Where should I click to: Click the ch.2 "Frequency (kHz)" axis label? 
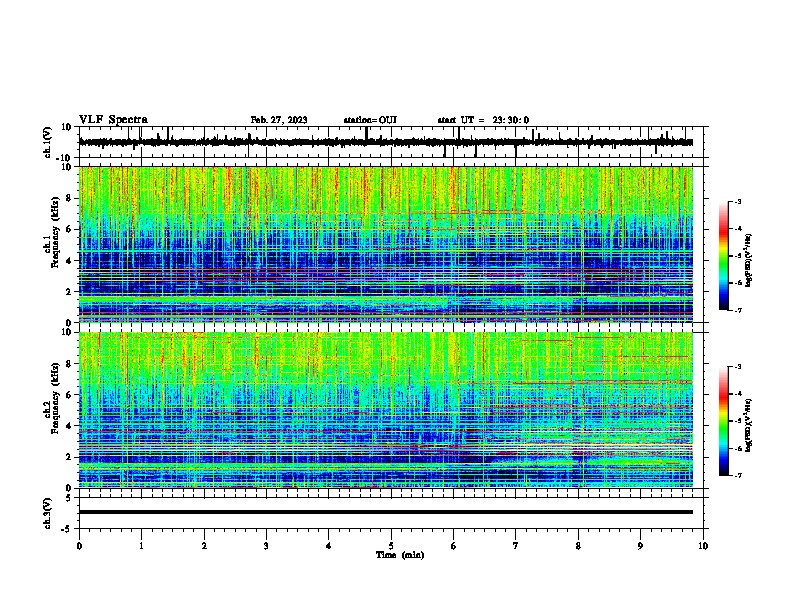[x=55, y=398]
